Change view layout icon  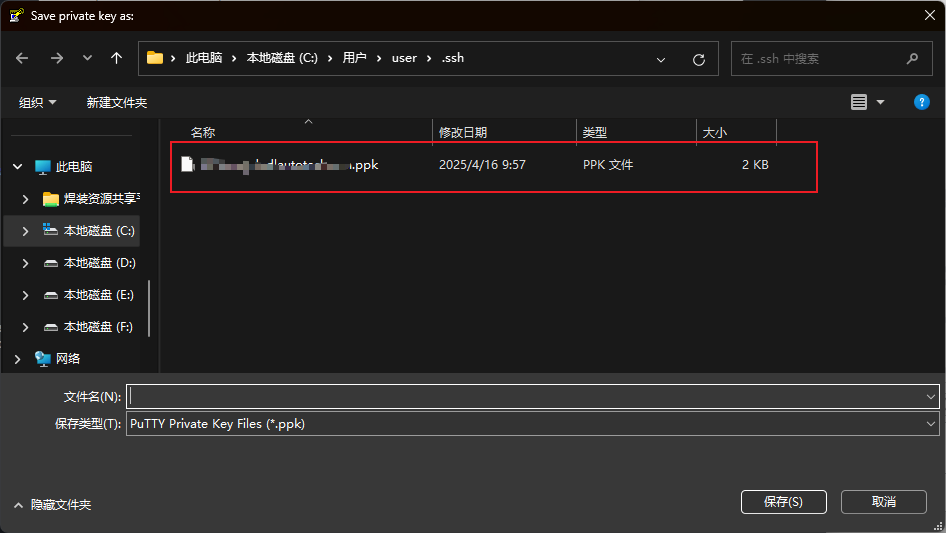[859, 102]
